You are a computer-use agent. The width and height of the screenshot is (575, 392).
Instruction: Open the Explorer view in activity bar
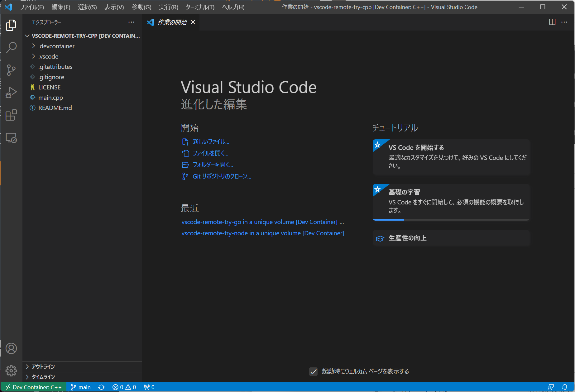coord(11,25)
